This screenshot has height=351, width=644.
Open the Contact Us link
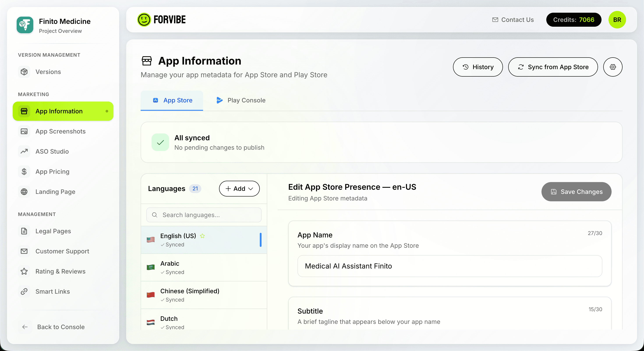pos(513,20)
